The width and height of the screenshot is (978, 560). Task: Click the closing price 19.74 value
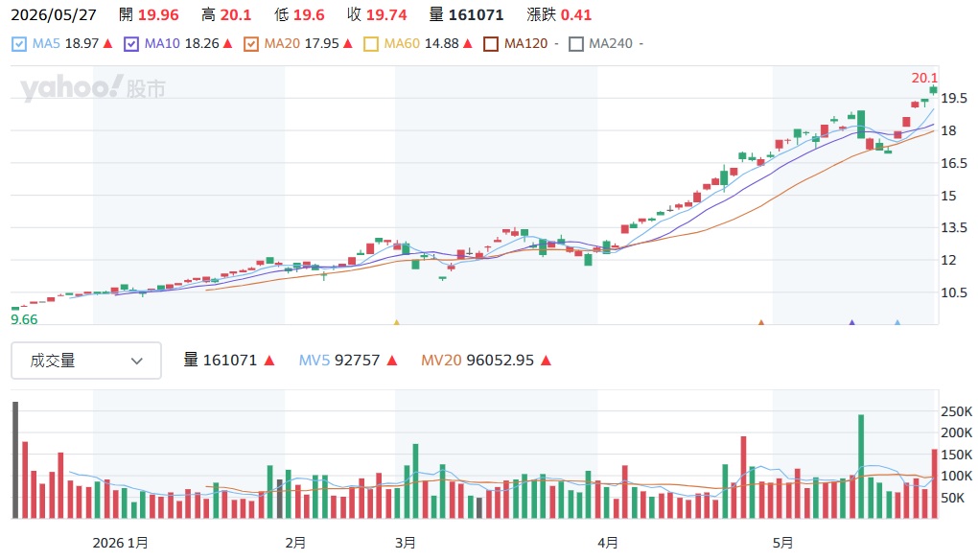386,15
